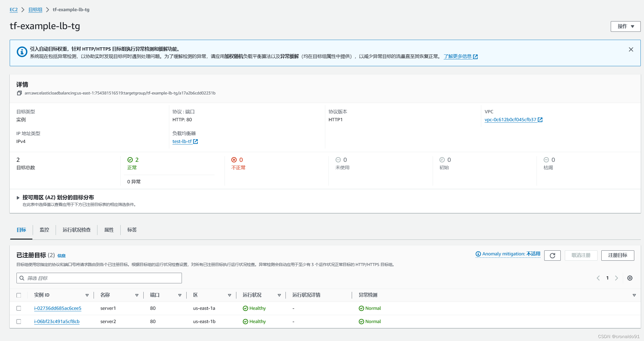Click external link icon beside test-lb-tf

click(x=195, y=142)
